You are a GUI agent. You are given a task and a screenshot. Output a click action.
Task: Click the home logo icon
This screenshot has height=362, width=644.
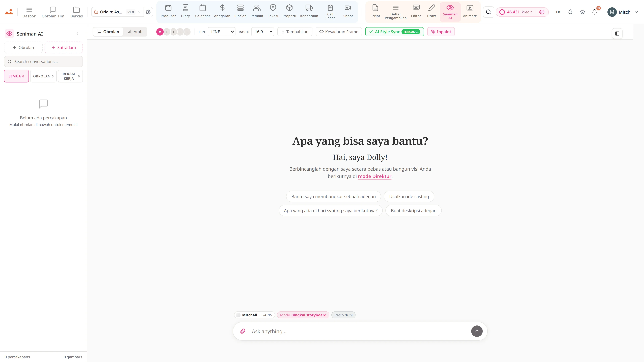tap(9, 12)
